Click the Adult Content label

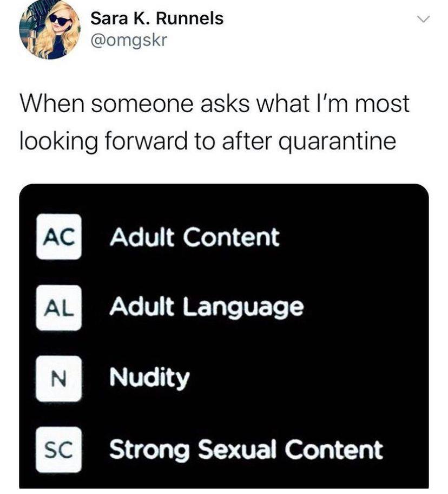(194, 237)
